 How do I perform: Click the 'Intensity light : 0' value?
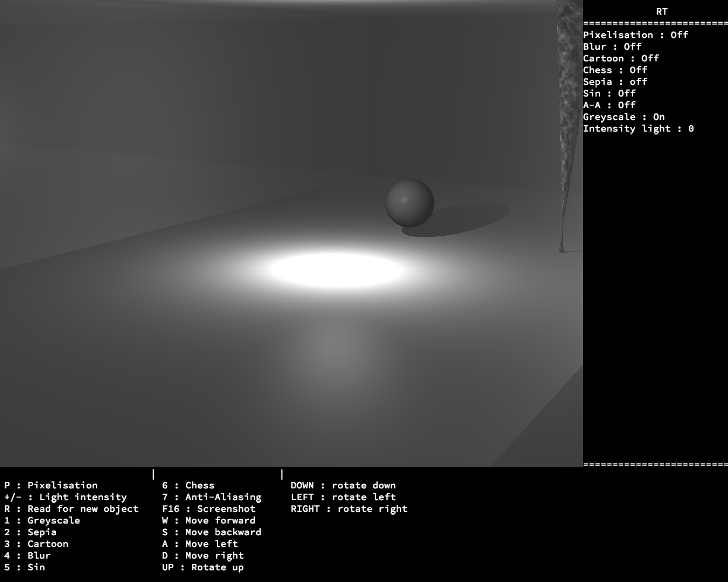point(639,129)
